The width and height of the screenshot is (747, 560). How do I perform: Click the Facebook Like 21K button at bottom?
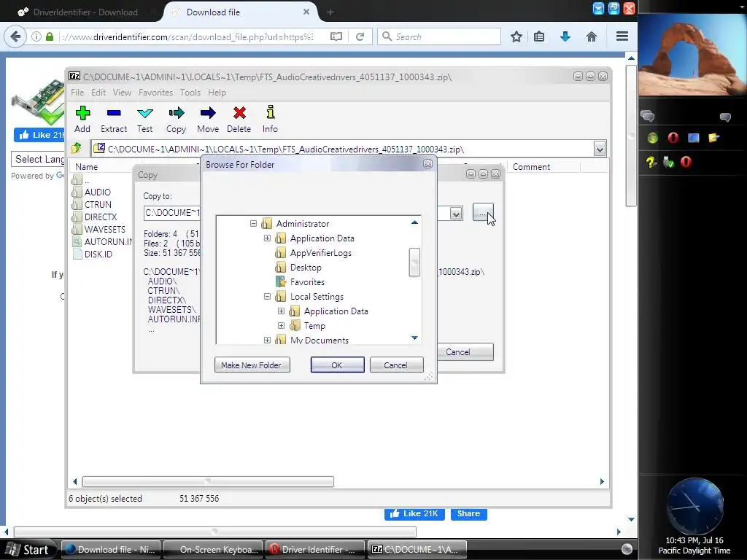[414, 513]
